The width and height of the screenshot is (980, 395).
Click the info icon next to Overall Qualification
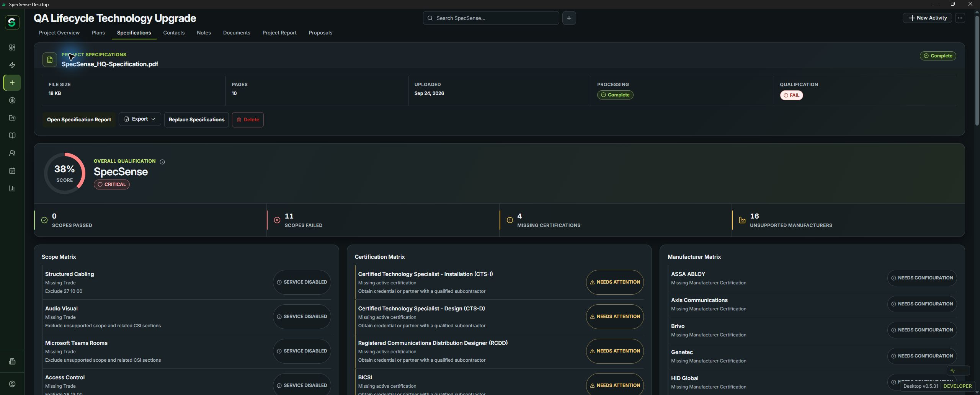(x=162, y=162)
